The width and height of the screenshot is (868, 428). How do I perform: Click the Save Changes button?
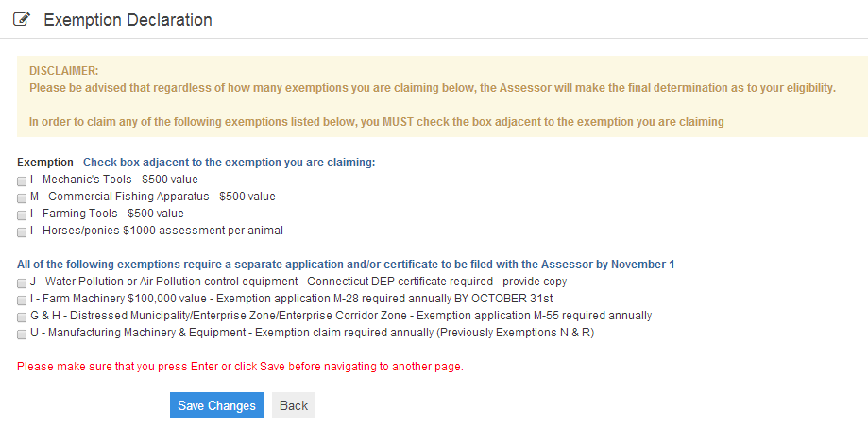click(x=216, y=405)
